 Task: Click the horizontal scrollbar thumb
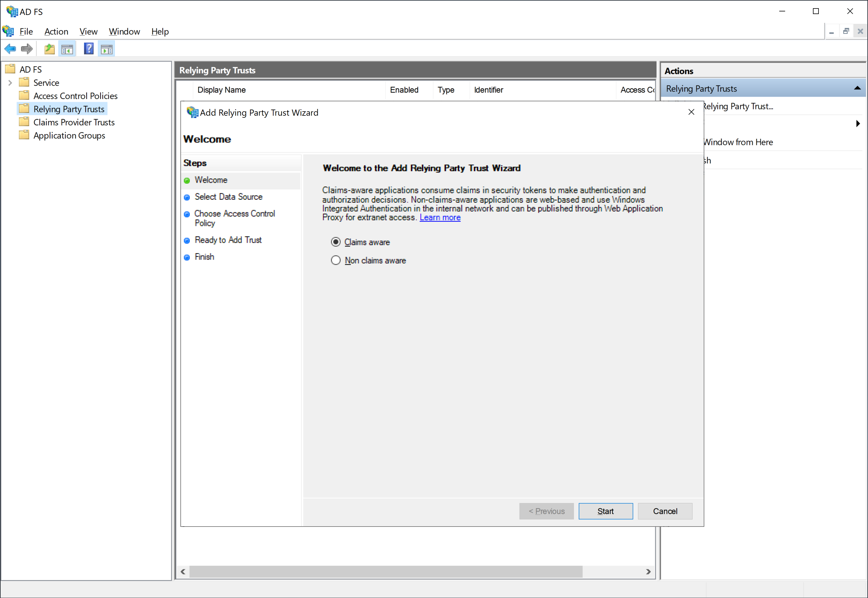(386, 572)
